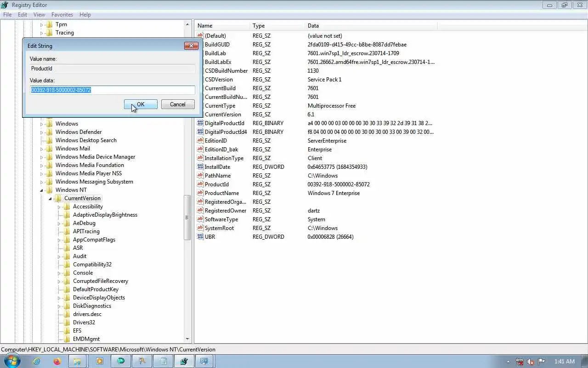Click the (Default) value icon
Screen dimensions: 588x368
pos(200,36)
